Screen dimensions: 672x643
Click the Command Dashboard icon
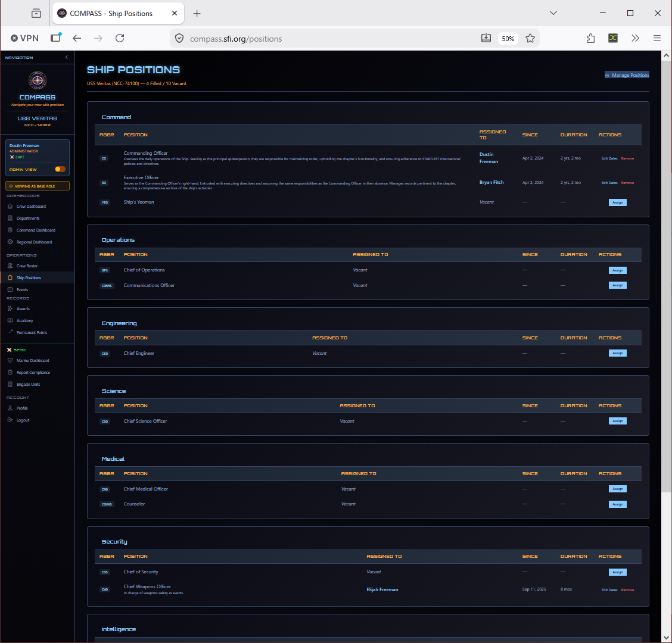[10, 230]
